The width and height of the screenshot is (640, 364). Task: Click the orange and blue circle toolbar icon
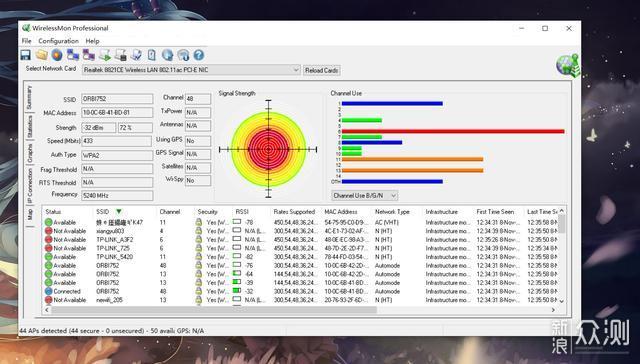coord(57,55)
